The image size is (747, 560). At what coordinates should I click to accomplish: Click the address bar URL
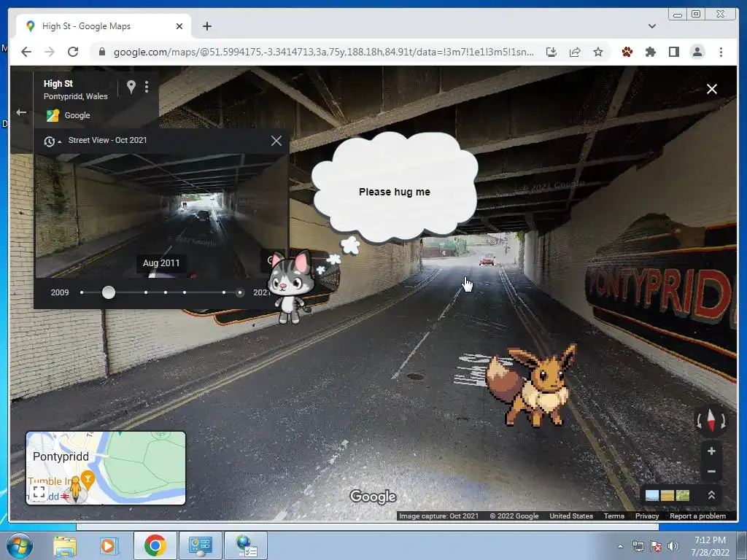(x=323, y=52)
